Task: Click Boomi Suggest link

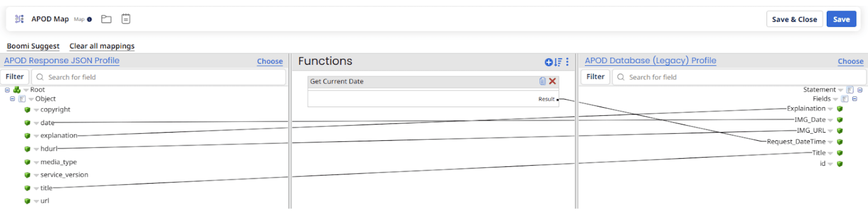Action: pos(33,46)
